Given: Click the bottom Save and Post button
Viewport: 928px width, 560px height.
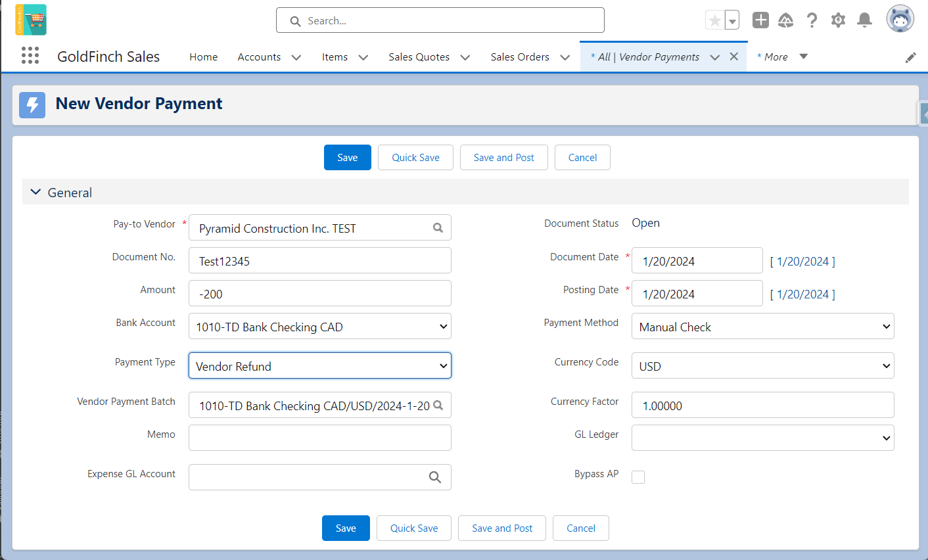Looking at the screenshot, I should (502, 528).
